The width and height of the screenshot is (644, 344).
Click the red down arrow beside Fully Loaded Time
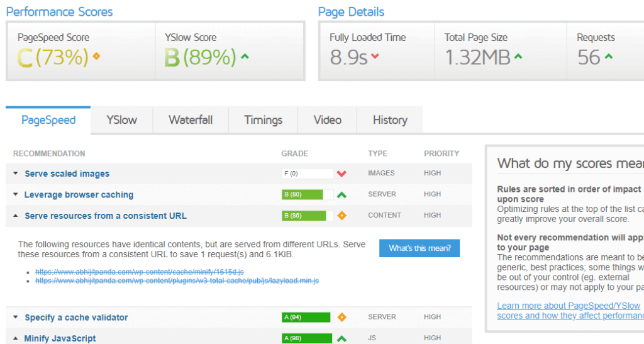[375, 57]
